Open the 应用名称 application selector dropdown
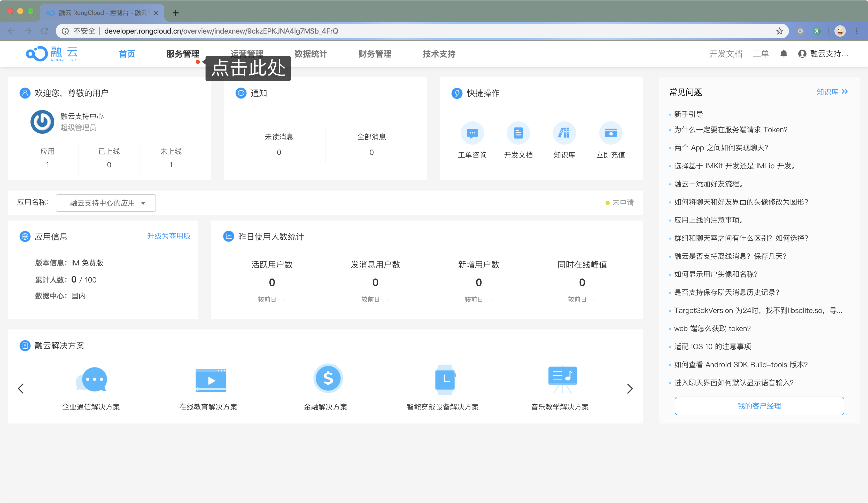This screenshot has width=868, height=503. (x=106, y=203)
